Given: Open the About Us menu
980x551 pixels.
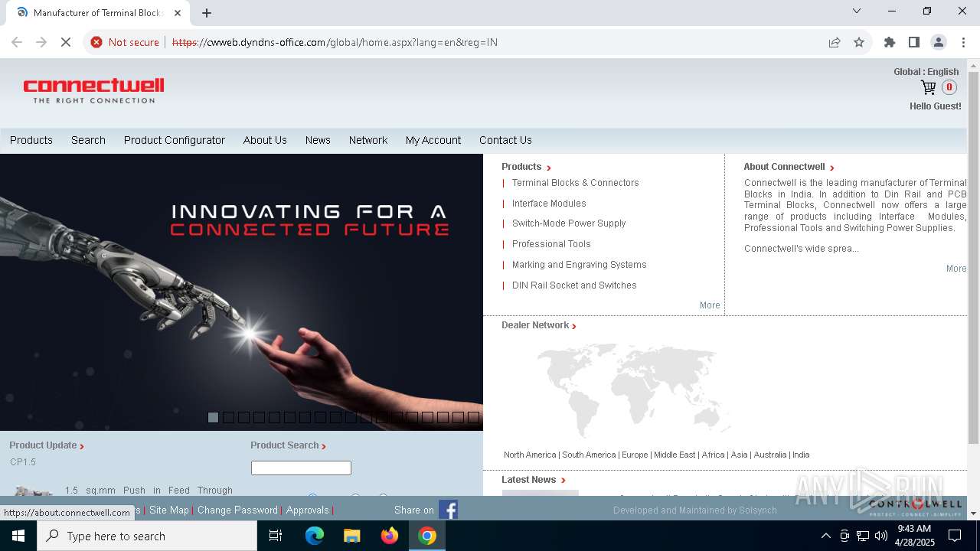Looking at the screenshot, I should (265, 140).
